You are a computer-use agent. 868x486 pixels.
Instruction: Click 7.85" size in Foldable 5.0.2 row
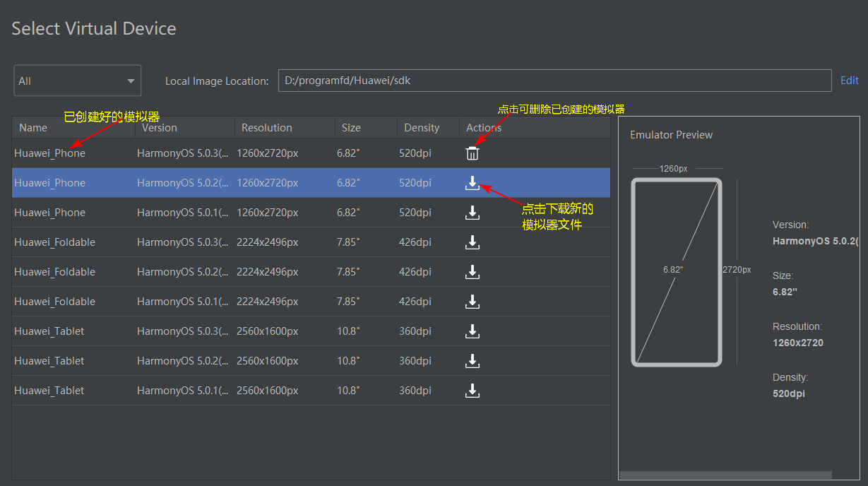click(348, 272)
